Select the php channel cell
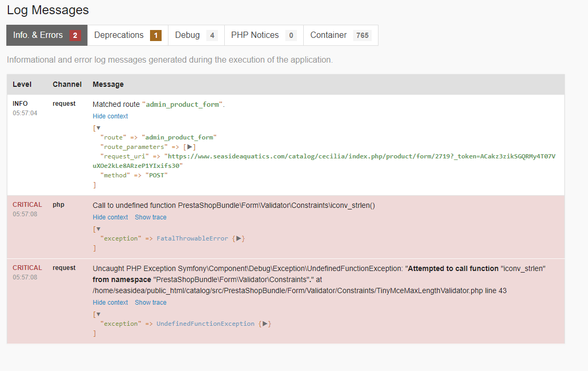 [58, 205]
